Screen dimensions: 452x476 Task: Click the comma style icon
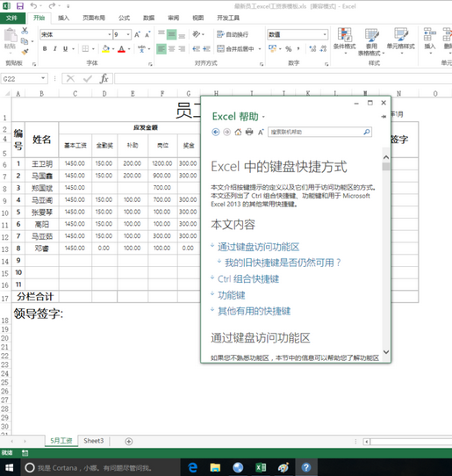(298, 49)
